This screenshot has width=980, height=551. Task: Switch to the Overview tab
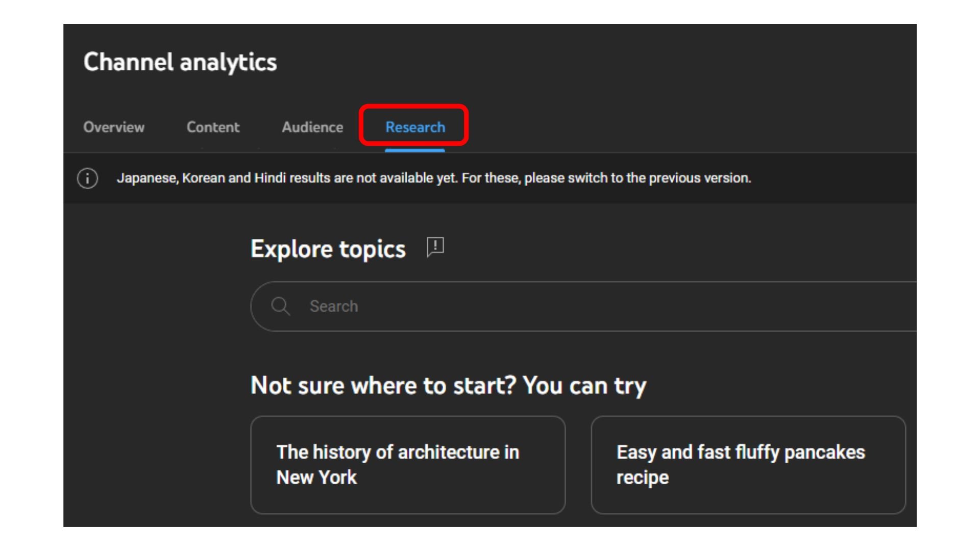[114, 128]
